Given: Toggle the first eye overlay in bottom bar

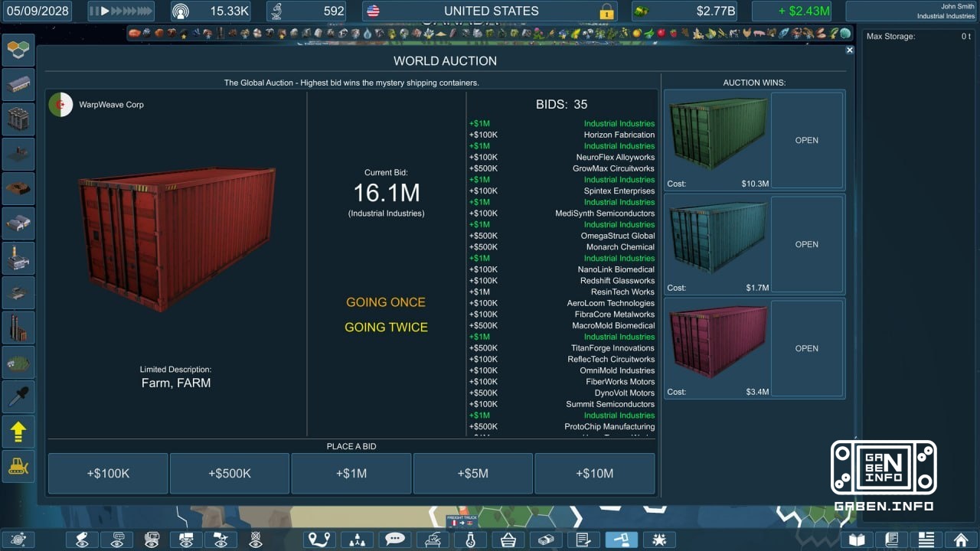Looking at the screenshot, I should (81, 540).
